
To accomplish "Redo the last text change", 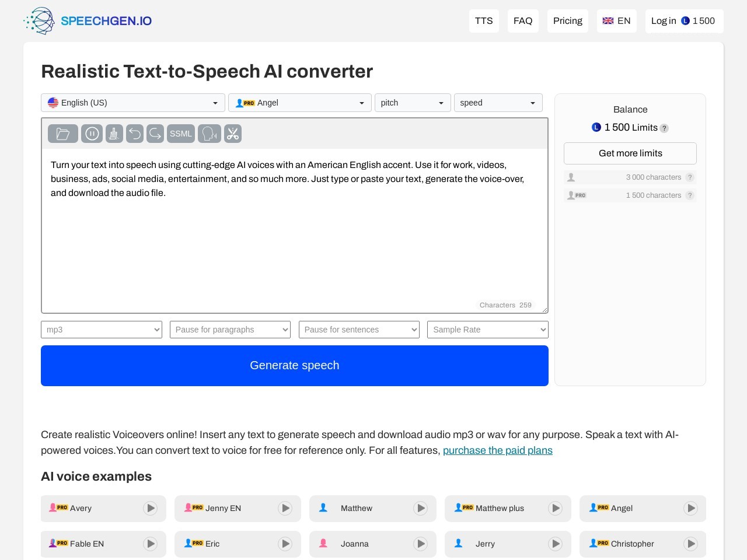I will (x=155, y=134).
